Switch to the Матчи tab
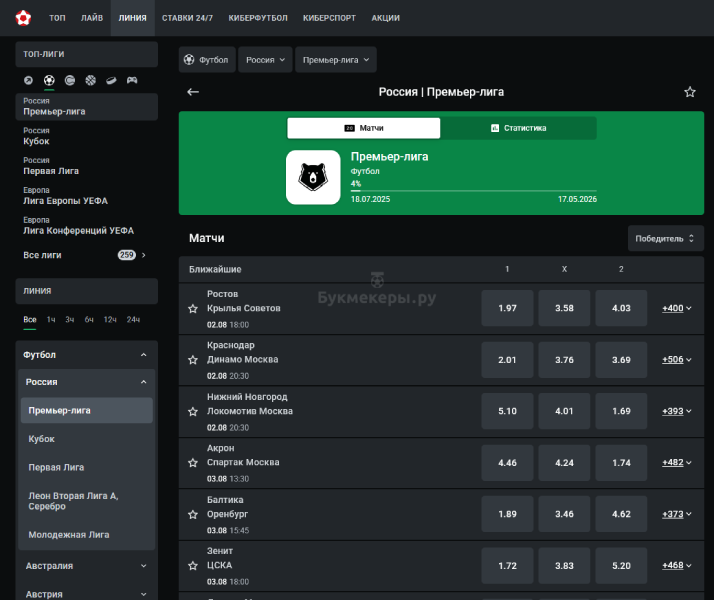This screenshot has width=714, height=600. tap(363, 128)
